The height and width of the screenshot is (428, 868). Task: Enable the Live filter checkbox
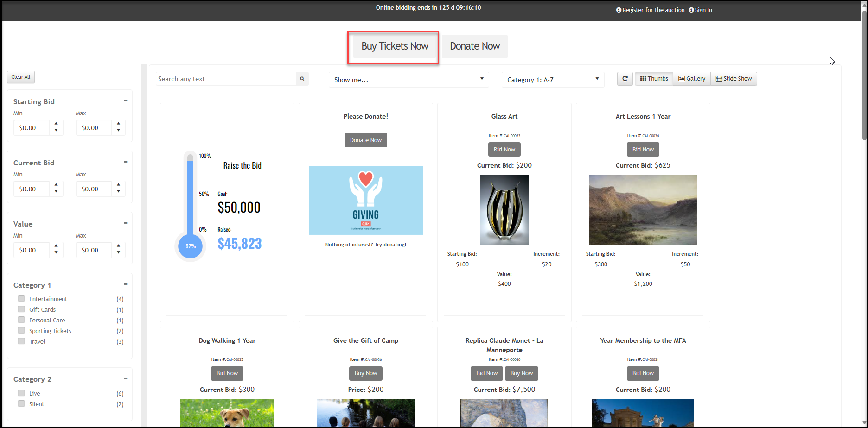pos(21,393)
